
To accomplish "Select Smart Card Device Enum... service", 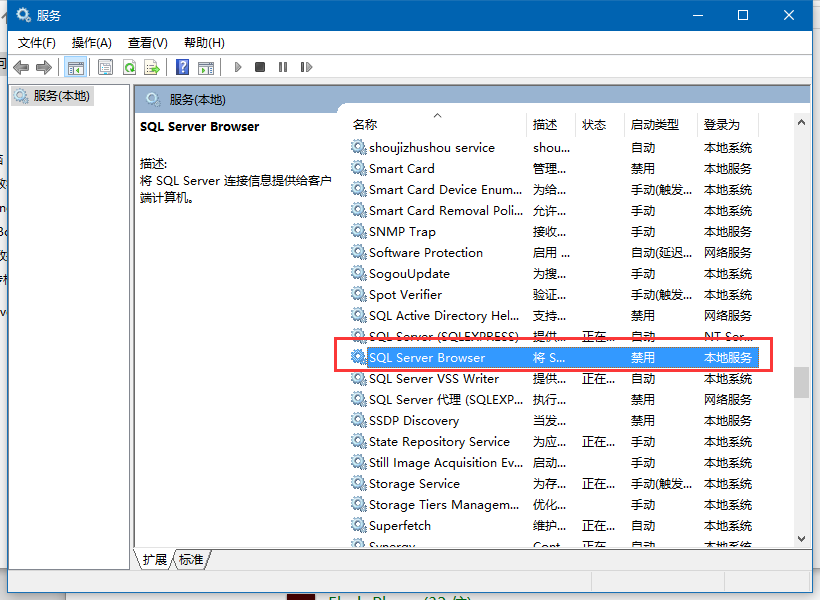I will [554, 190].
